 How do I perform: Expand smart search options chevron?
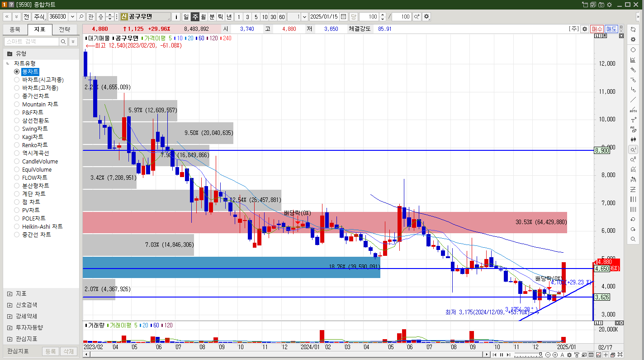click(73, 42)
